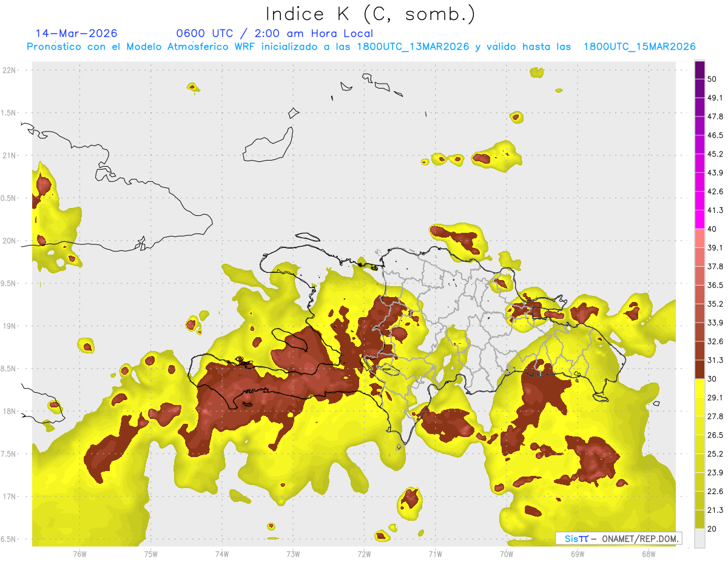Click the '0.5N' latitude label
Screen dimensions: 728x562
pos(9,198)
